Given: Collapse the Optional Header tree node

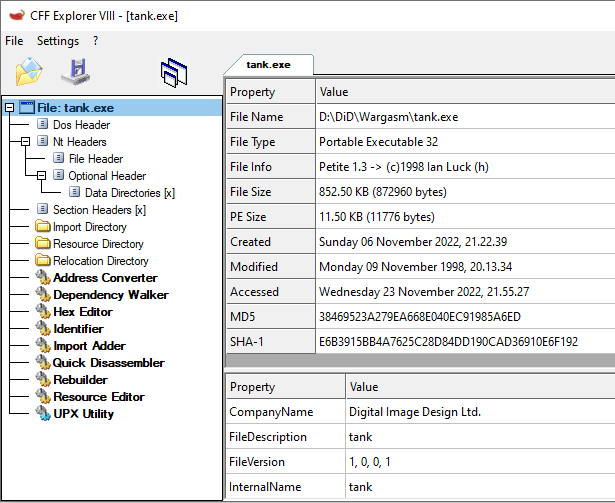Looking at the screenshot, I should pos(42,176).
